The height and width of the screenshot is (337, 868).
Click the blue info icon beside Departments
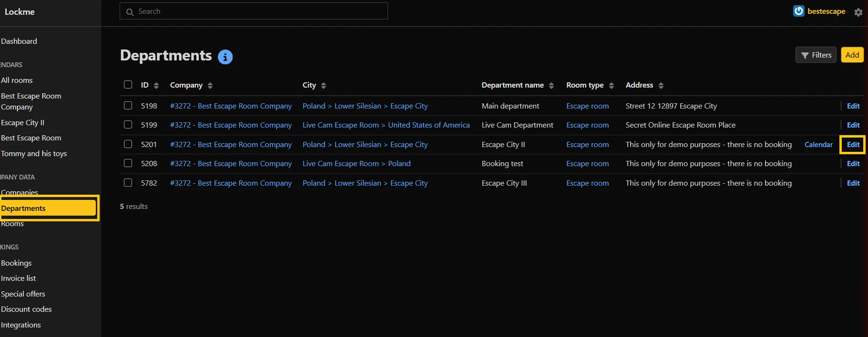[x=225, y=57]
